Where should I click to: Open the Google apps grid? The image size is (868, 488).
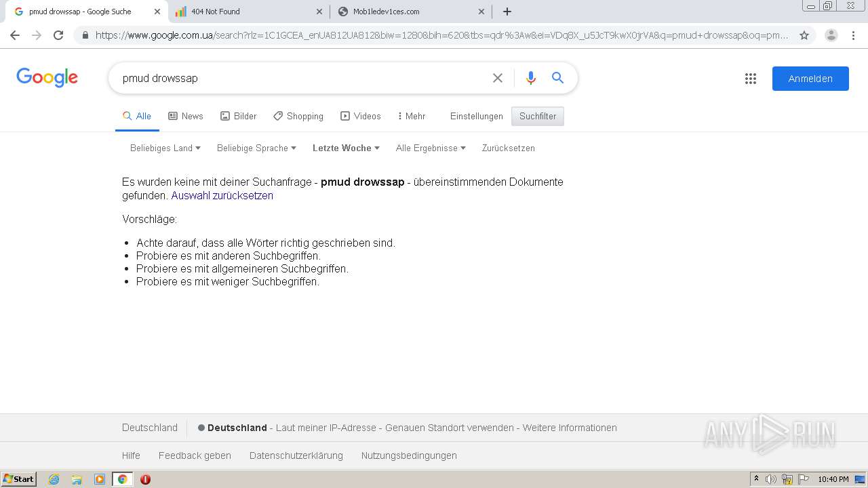(751, 79)
